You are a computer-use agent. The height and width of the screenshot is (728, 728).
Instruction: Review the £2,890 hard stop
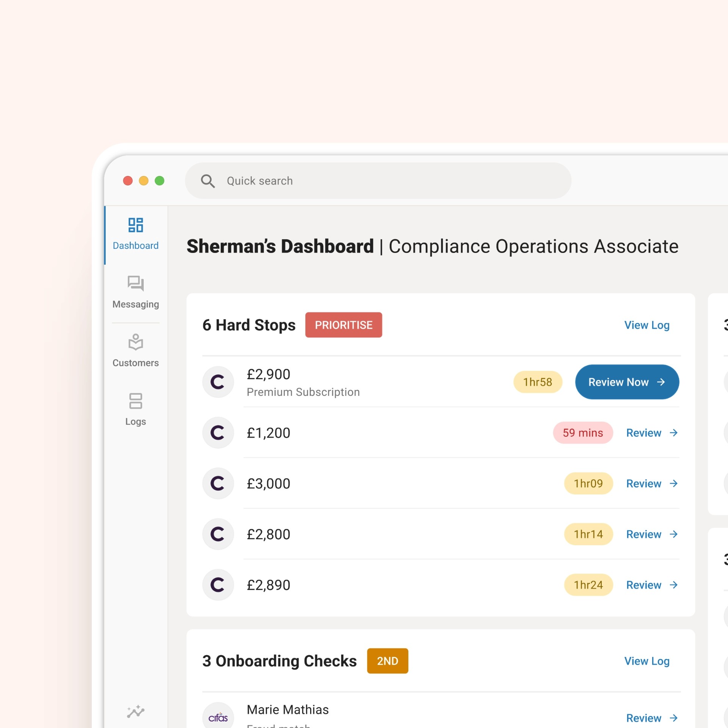click(x=651, y=585)
